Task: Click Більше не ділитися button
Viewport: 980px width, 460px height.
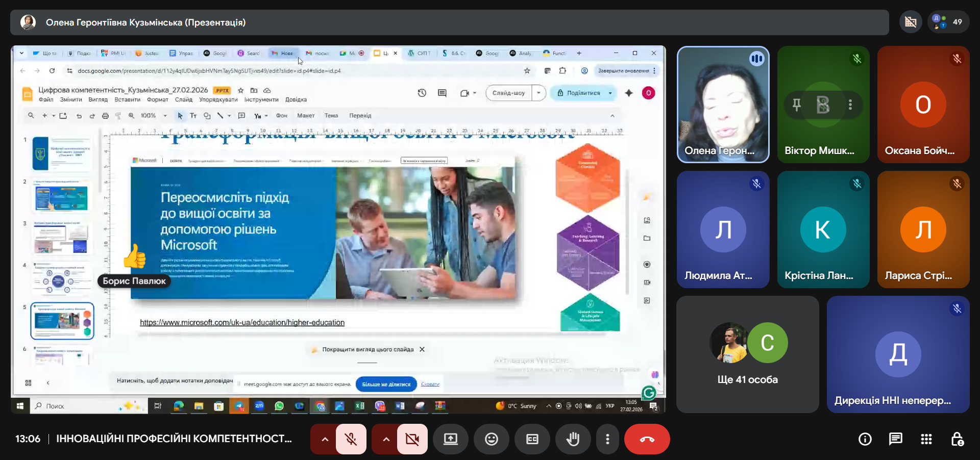Action: tap(386, 385)
